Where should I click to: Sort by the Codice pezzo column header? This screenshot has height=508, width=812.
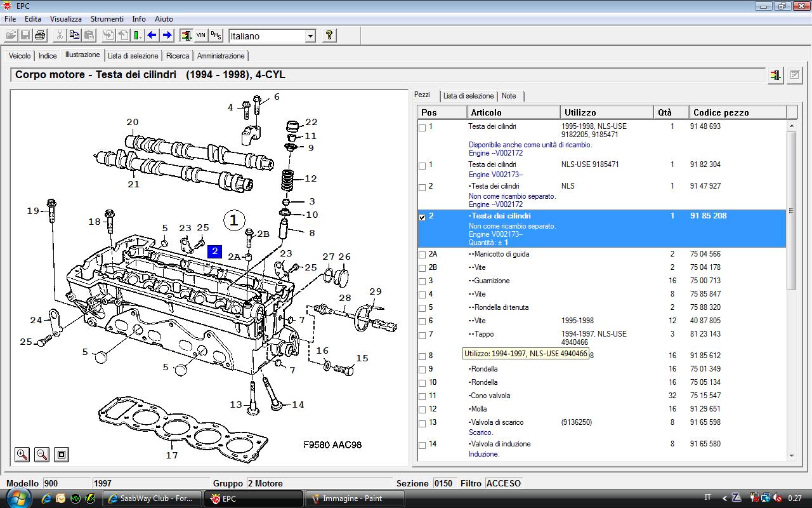coord(738,112)
